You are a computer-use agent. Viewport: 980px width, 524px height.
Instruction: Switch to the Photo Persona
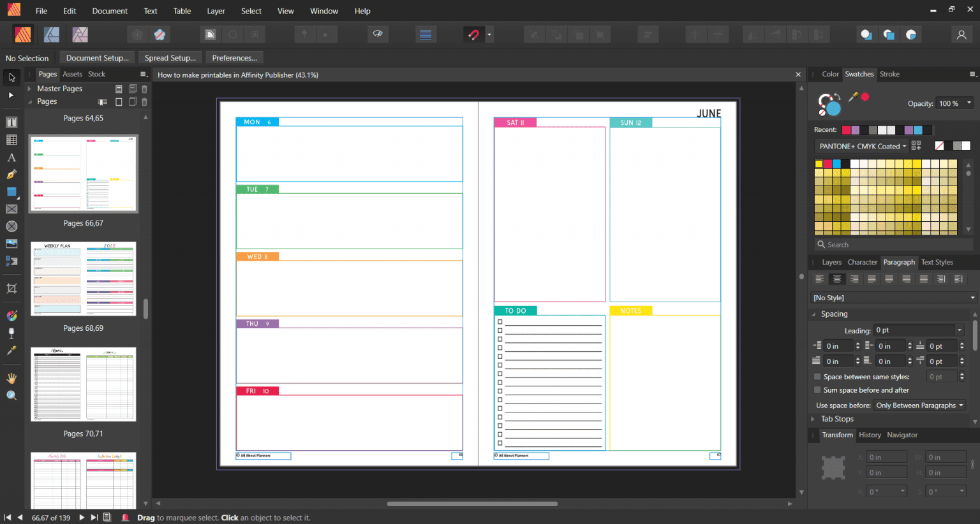pyautogui.click(x=80, y=34)
